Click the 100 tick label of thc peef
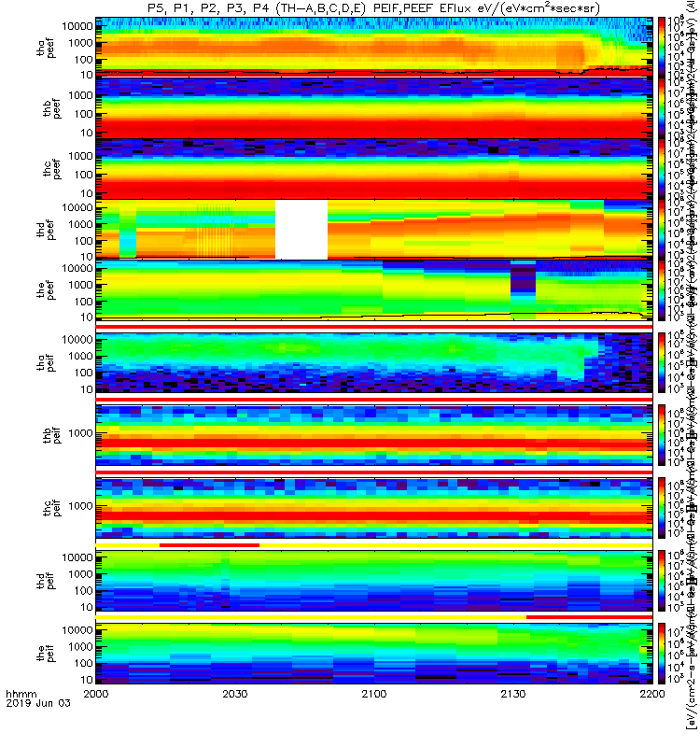 point(83,175)
